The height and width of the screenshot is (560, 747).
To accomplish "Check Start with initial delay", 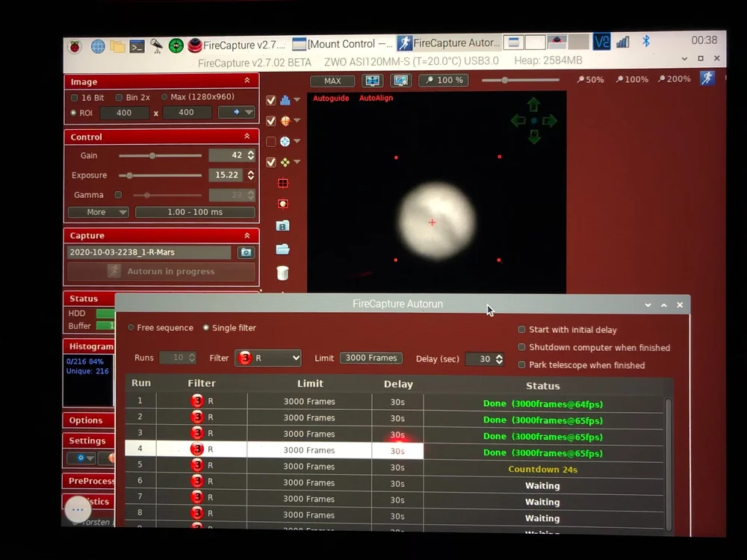I will pyautogui.click(x=521, y=329).
